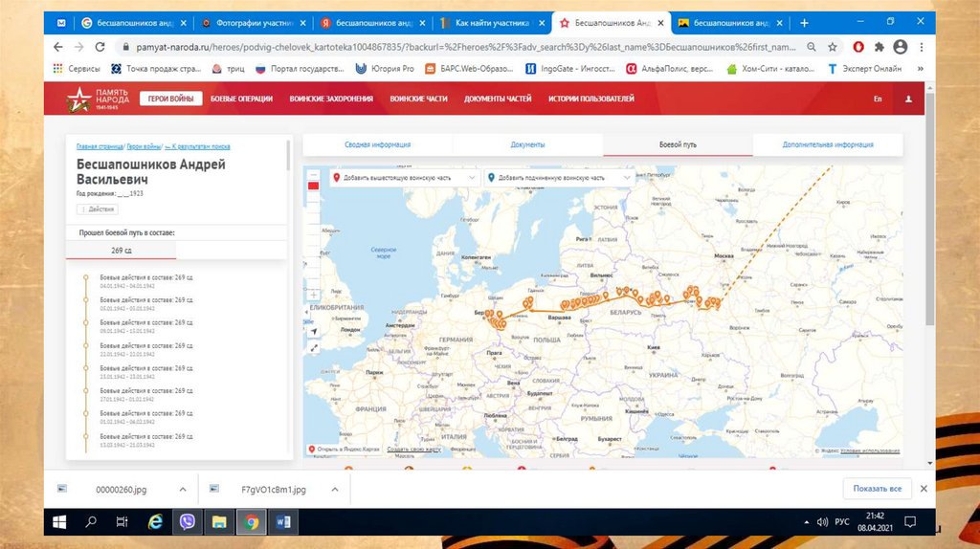Click the red map zoom slider handle
Viewport: 980px width, 549px height.
pos(313,187)
